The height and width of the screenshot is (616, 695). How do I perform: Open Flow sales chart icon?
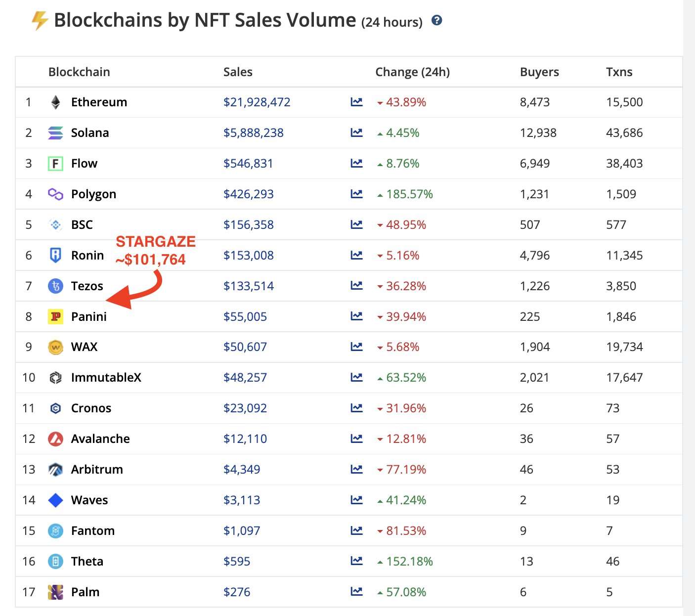click(356, 163)
